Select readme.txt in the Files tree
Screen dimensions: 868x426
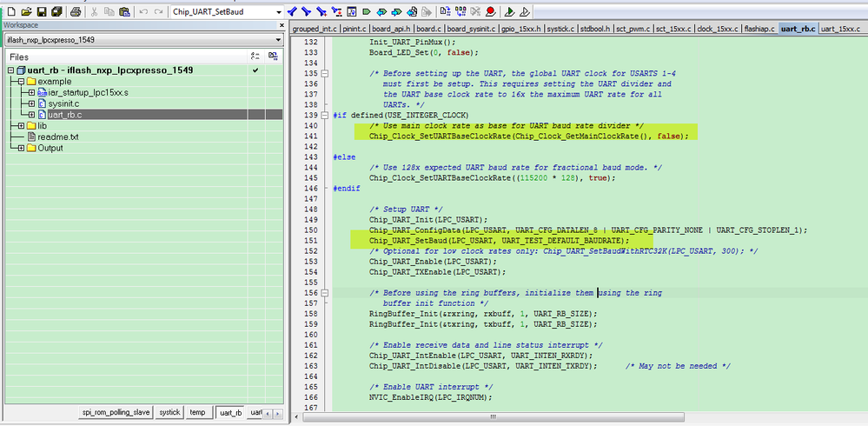(58, 136)
